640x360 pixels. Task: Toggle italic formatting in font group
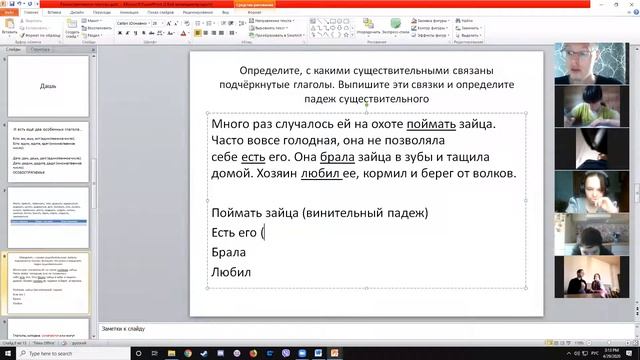tap(128, 33)
